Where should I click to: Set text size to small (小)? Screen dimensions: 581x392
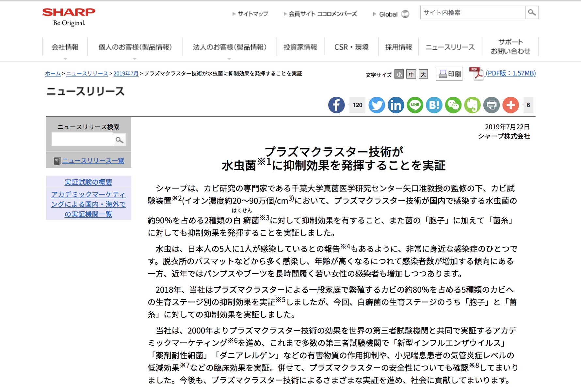pyautogui.click(x=399, y=74)
